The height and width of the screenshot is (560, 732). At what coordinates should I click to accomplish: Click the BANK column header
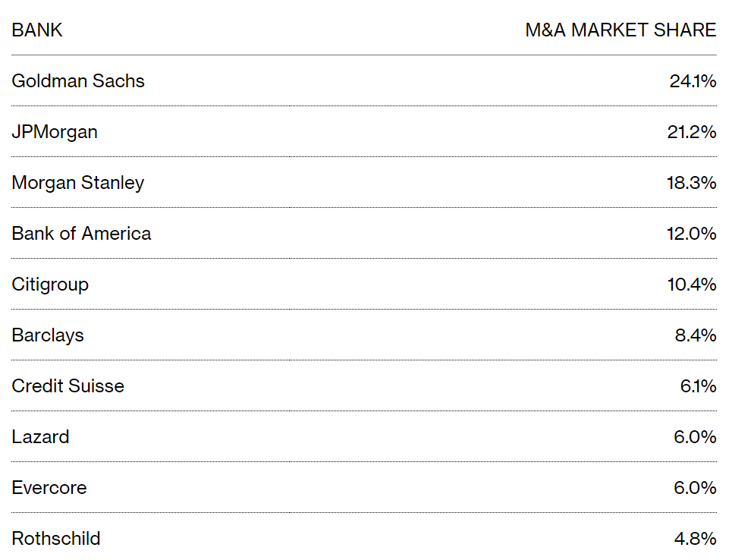click(37, 30)
